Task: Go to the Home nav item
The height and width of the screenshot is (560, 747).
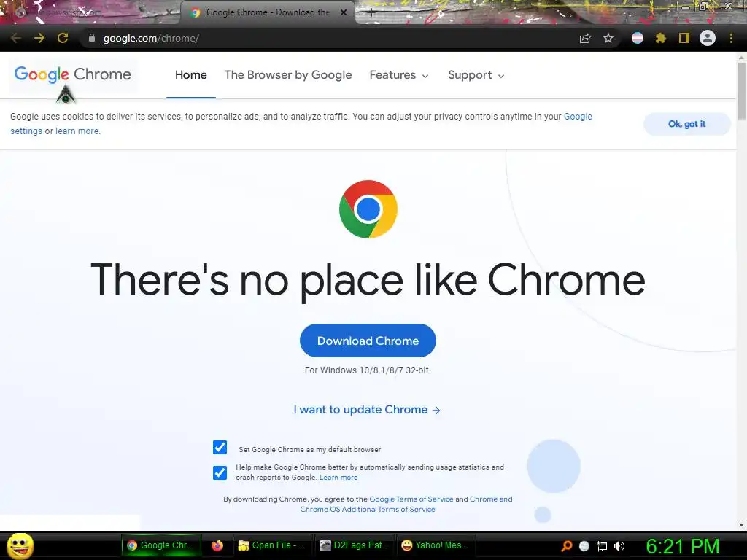Action: (190, 75)
